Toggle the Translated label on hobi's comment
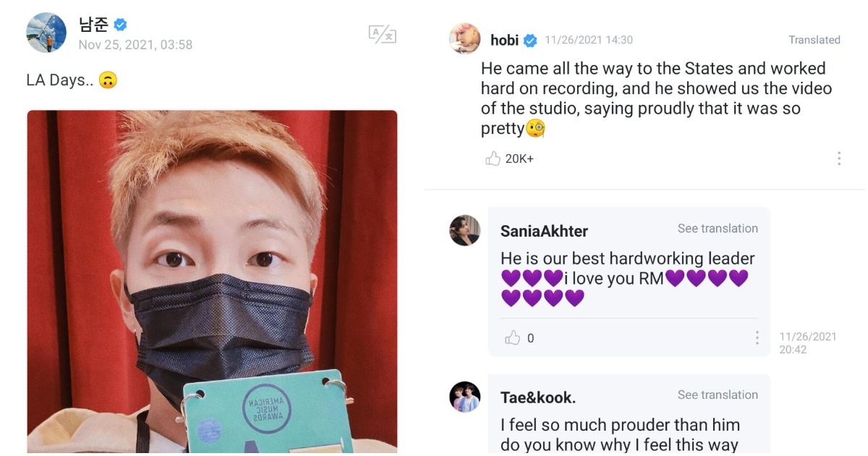 coord(814,41)
